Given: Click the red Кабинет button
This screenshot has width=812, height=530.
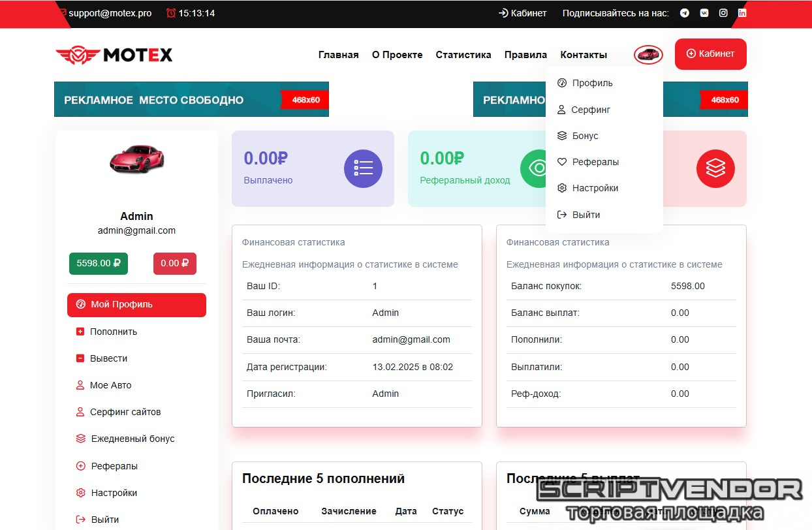Looking at the screenshot, I should pyautogui.click(x=711, y=54).
